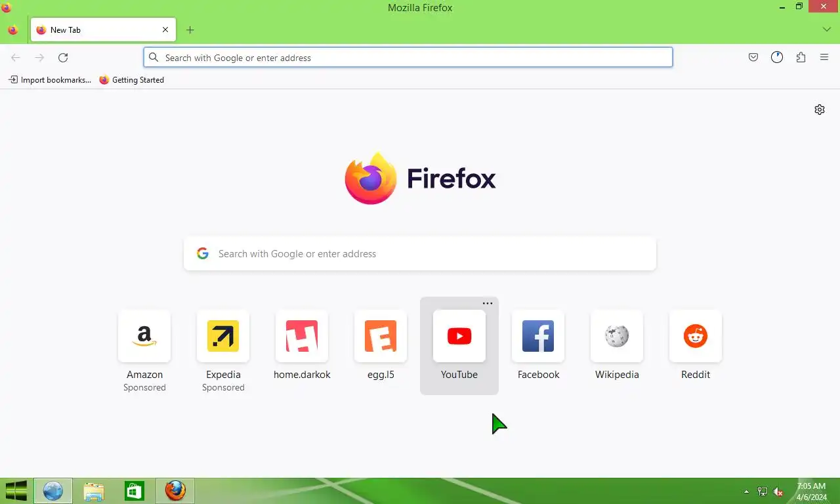Open the Amazon shortcut tile
The height and width of the screenshot is (504, 840).
pos(144,336)
